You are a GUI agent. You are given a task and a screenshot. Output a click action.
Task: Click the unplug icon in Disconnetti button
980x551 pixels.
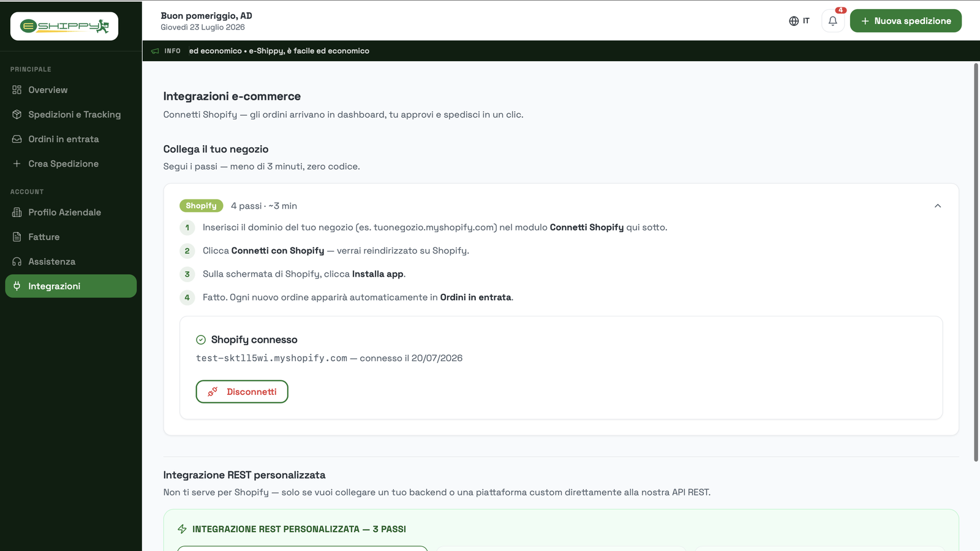pyautogui.click(x=213, y=392)
